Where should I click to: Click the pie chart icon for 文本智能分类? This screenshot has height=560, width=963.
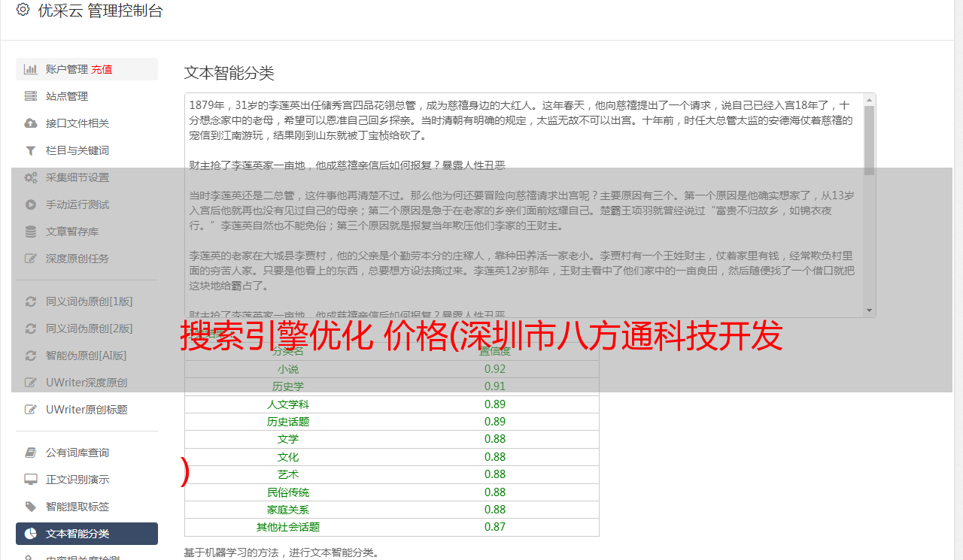(x=31, y=534)
